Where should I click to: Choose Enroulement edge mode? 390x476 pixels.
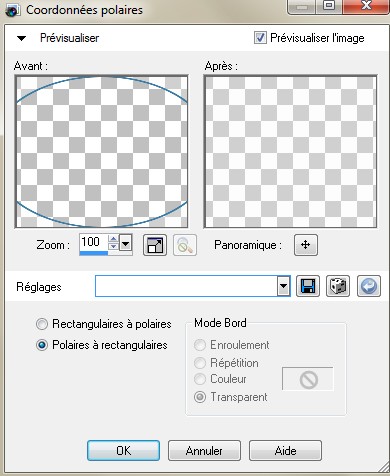pyautogui.click(x=200, y=345)
